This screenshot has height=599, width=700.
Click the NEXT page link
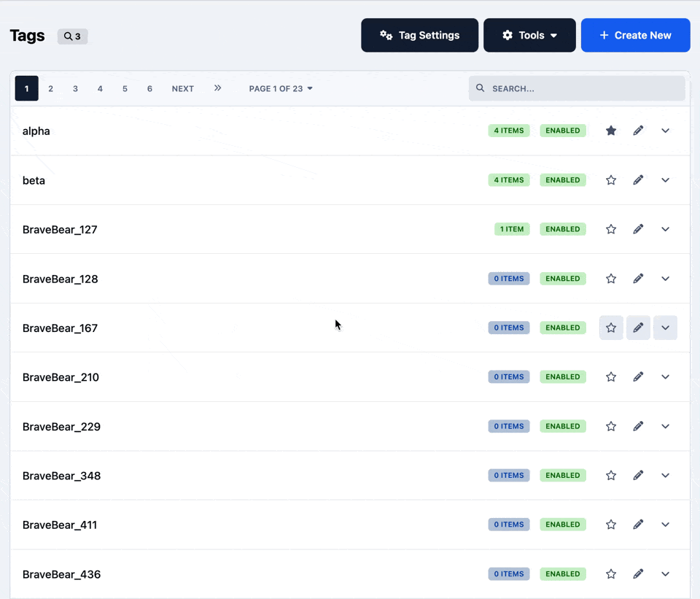(x=183, y=88)
